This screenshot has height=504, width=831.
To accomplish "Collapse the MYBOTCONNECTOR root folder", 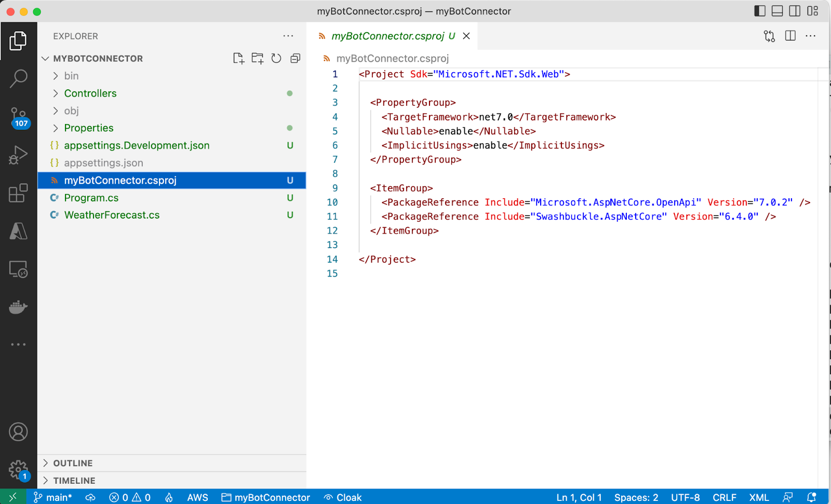I will (x=172, y=58).
